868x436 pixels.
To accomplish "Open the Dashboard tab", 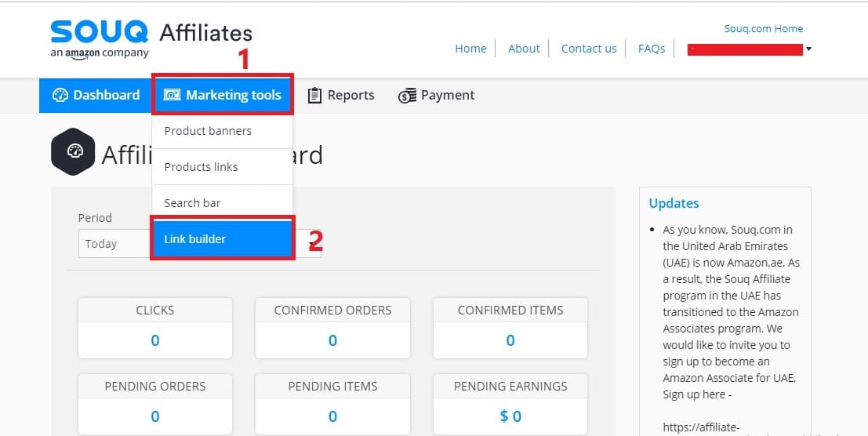I will (x=95, y=95).
